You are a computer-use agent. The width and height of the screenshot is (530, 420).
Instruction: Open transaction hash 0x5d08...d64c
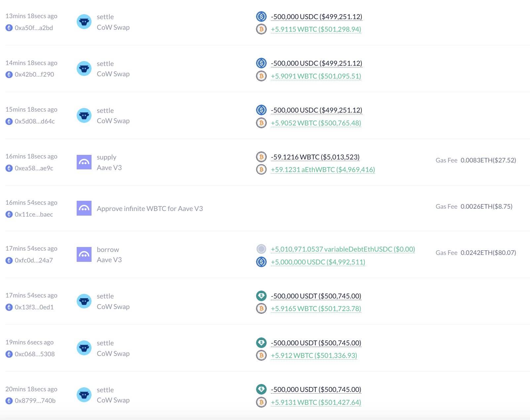(35, 121)
